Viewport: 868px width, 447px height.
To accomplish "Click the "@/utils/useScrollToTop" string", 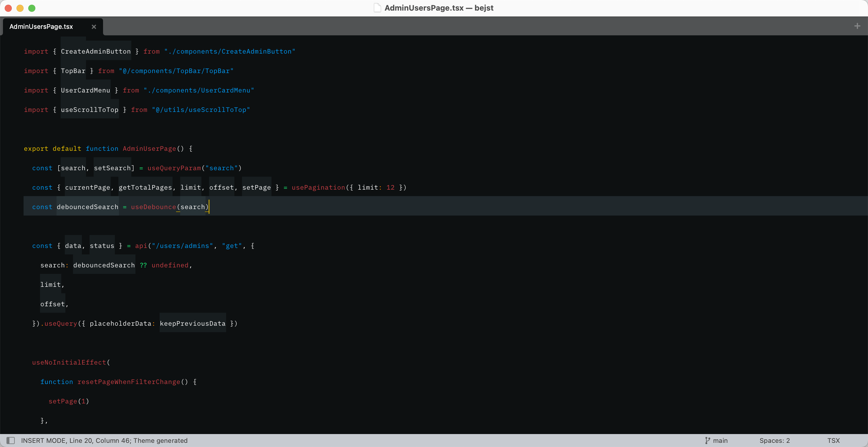I will coord(201,110).
